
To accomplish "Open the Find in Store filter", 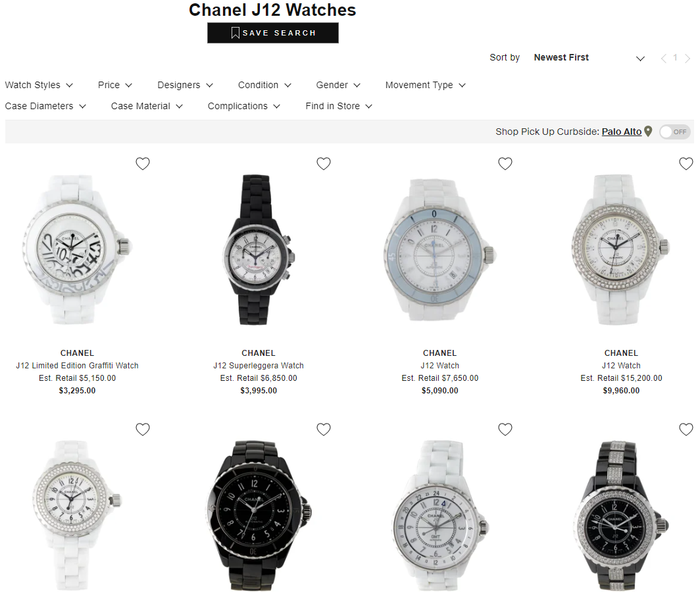I will point(338,106).
